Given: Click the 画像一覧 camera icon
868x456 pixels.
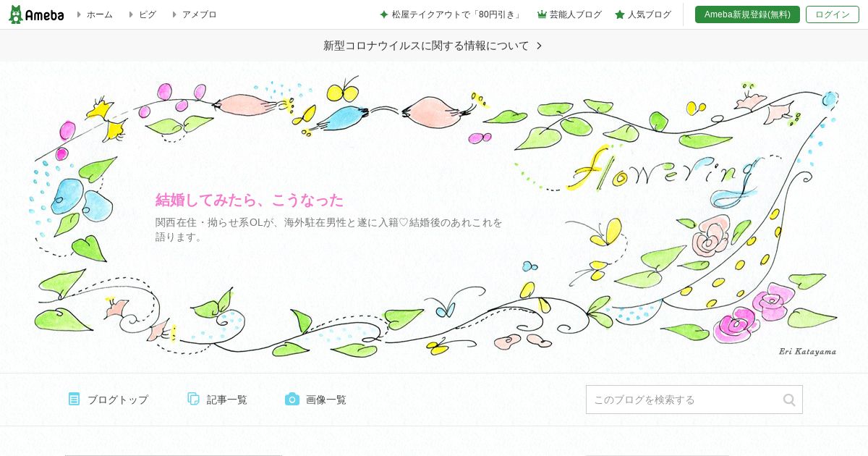Looking at the screenshot, I should [292, 399].
